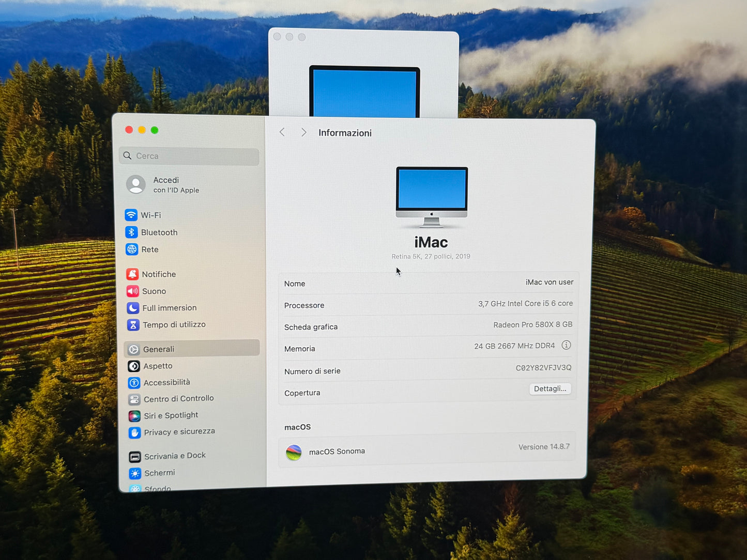Click the iMac von user name value

pyautogui.click(x=550, y=282)
